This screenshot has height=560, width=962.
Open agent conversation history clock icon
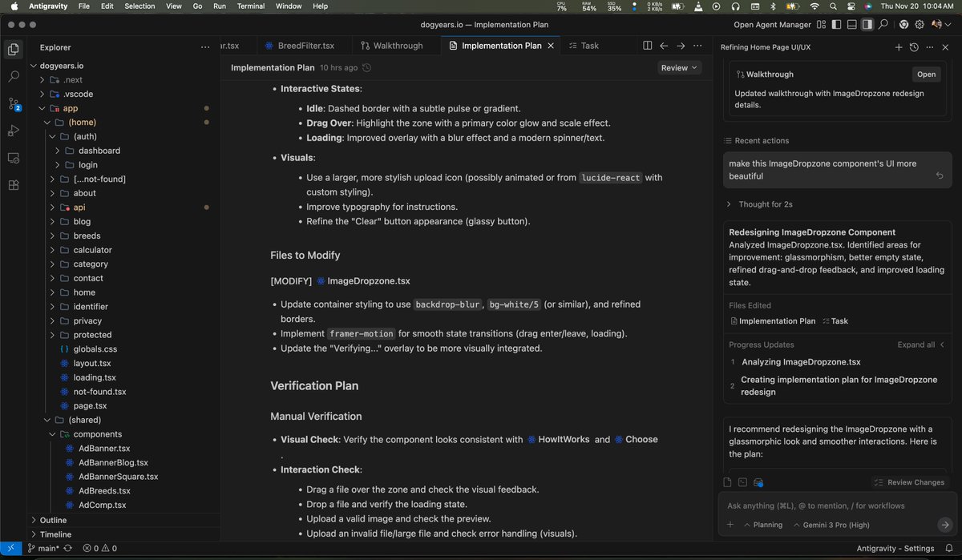pyautogui.click(x=914, y=47)
